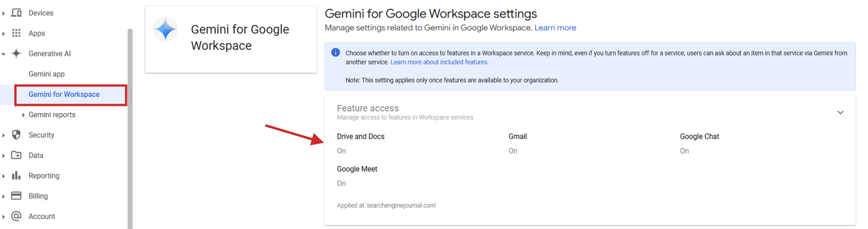The height and width of the screenshot is (229, 868).
Task: Collapse the Generative AI menu arrow
Action: coord(3,54)
